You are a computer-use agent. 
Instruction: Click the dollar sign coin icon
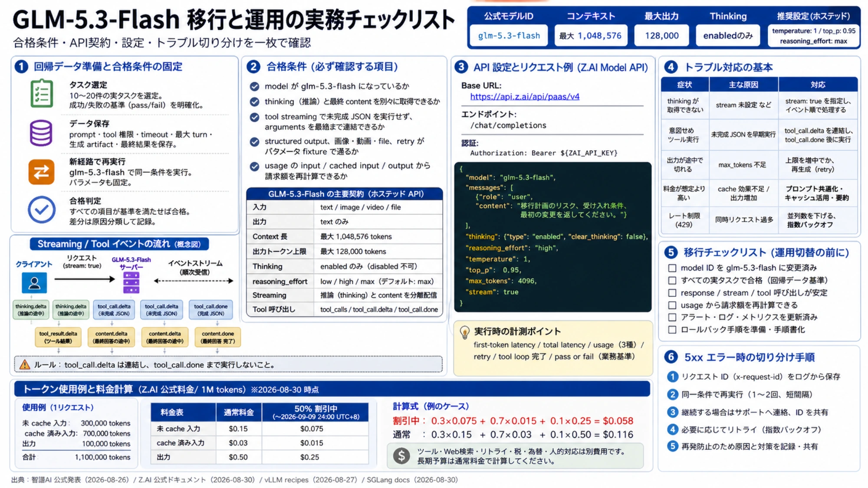401,456
